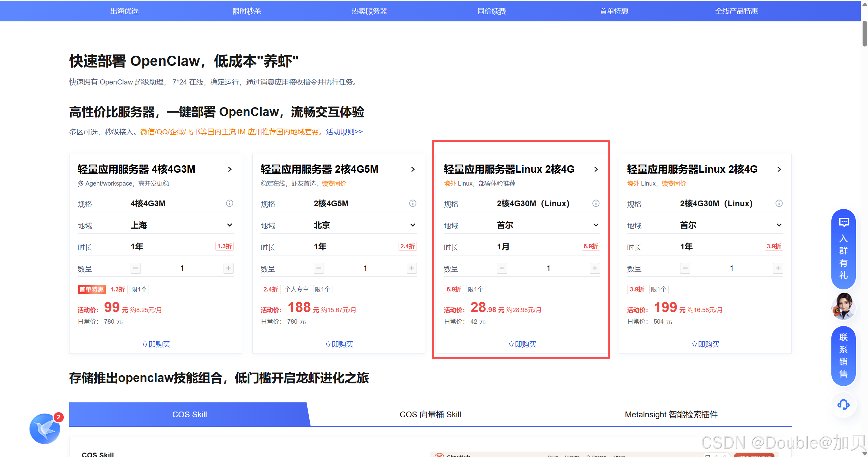Screen dimensions: 868x457
Task: Go to 限时秒杀 section
Action: coord(247,11)
